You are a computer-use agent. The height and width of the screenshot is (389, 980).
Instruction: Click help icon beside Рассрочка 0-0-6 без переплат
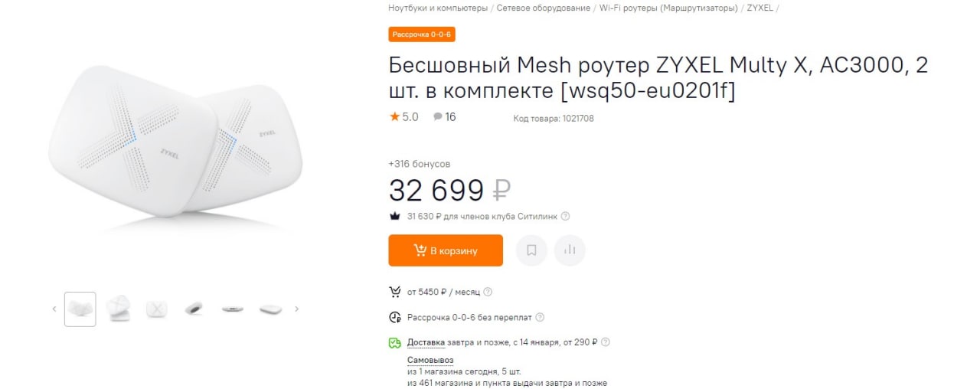coord(540,317)
